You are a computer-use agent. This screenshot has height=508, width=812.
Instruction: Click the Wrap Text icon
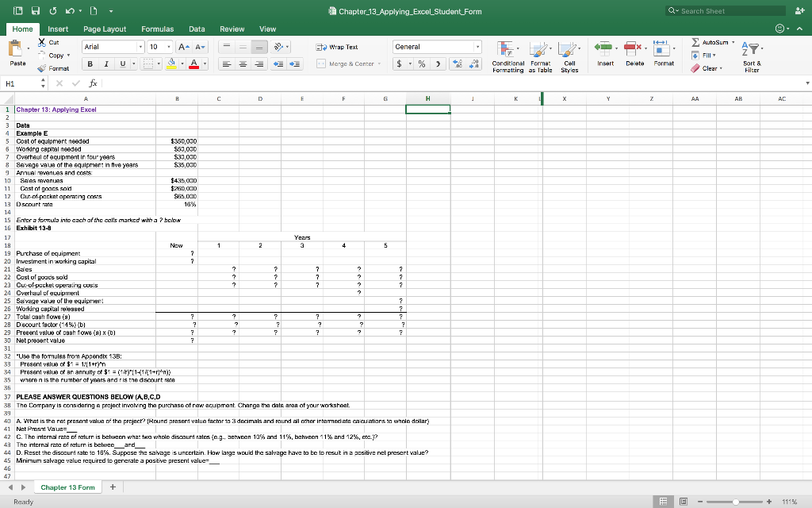coord(320,48)
